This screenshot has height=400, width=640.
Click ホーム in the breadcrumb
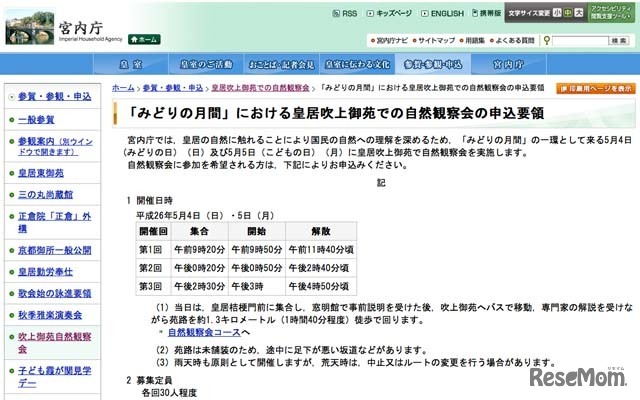click(123, 88)
